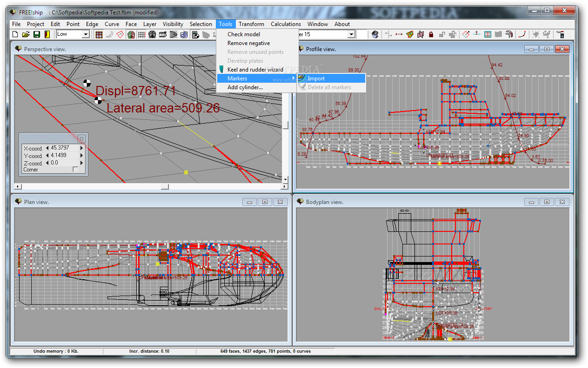
Task: Increase Z-coord with right arrow
Action: click(x=82, y=163)
